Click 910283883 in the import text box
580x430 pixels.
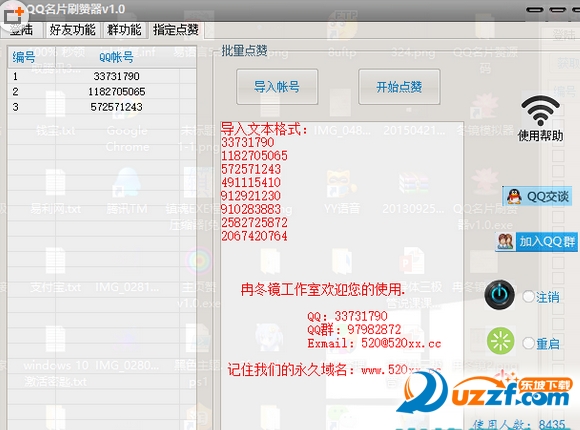[x=251, y=209]
